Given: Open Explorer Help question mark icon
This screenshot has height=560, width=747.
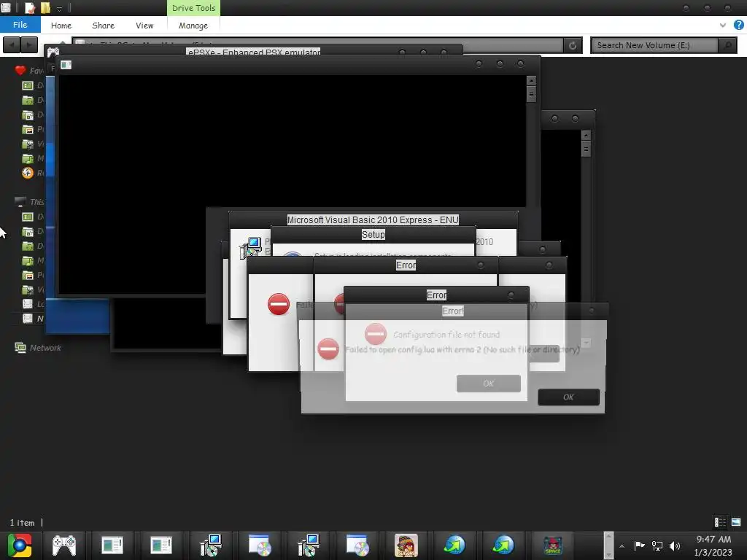Looking at the screenshot, I should (739, 26).
